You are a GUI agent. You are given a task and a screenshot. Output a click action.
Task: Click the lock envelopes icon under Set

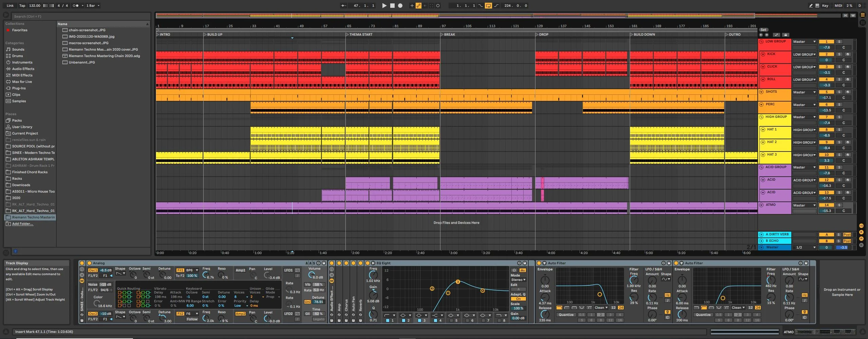tap(786, 35)
